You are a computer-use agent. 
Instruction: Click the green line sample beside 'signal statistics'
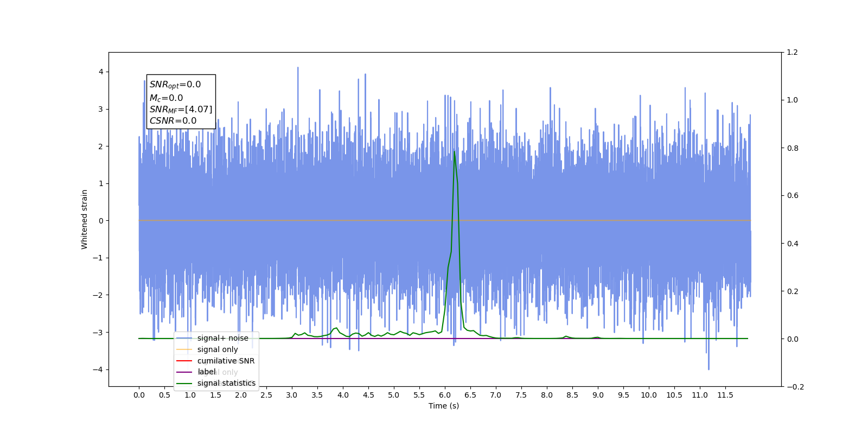184,383
